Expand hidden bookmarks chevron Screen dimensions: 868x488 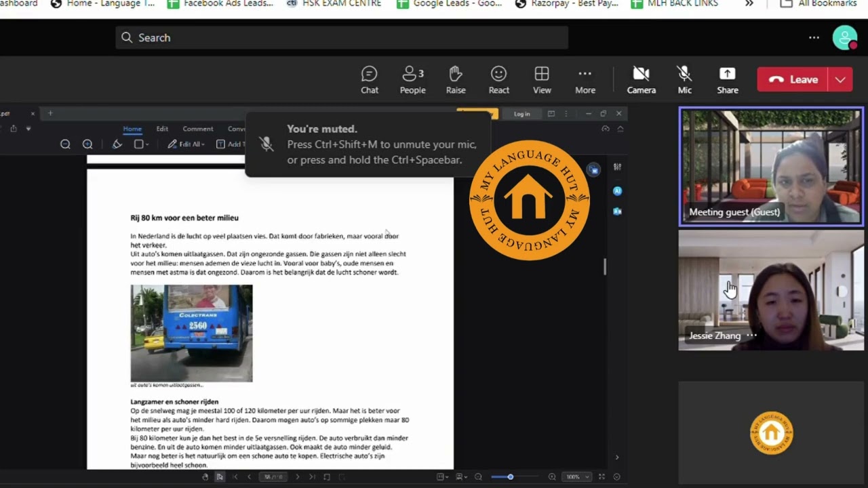point(749,3)
